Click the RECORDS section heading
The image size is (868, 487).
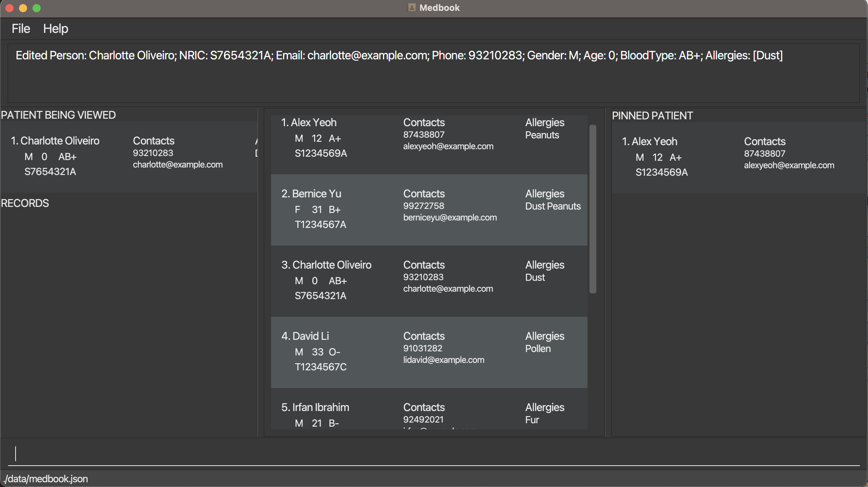point(25,203)
